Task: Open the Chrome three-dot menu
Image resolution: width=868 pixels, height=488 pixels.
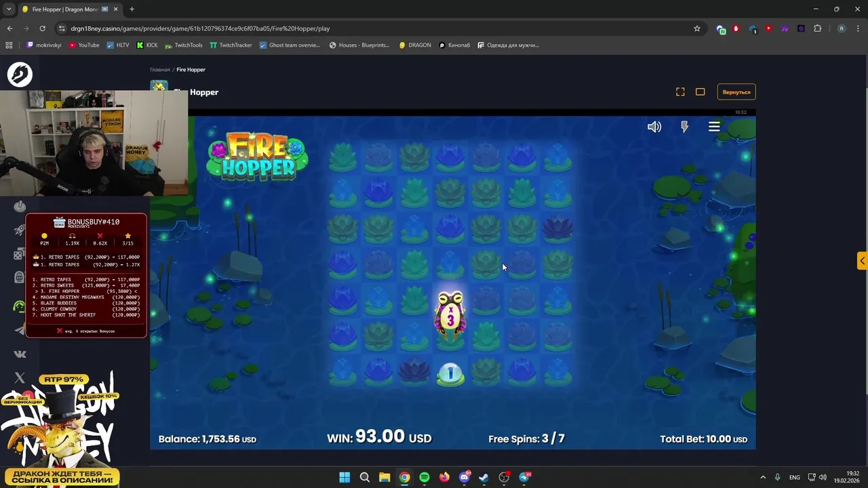Action: [858, 28]
